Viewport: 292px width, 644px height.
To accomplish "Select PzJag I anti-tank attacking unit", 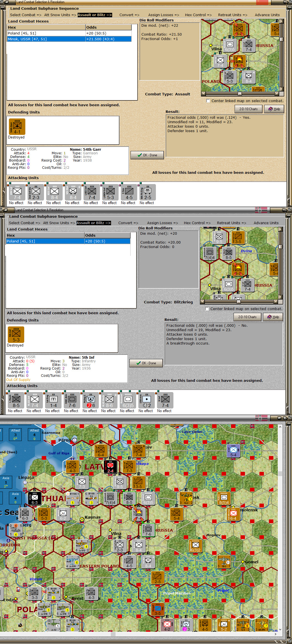I will pyautogui.click(x=91, y=400).
